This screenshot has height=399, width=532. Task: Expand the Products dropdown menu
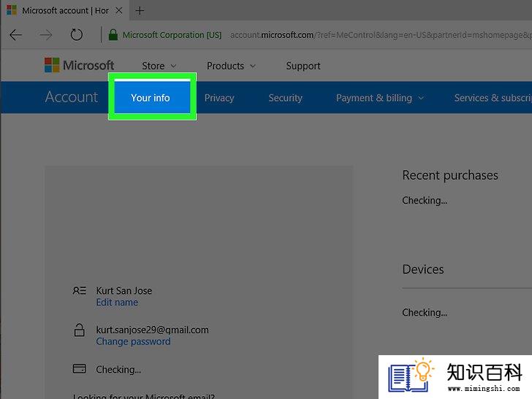(x=231, y=66)
